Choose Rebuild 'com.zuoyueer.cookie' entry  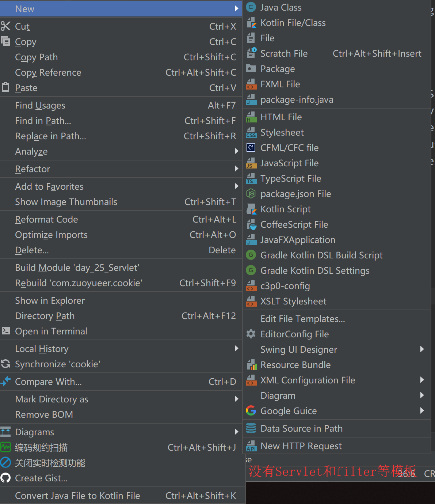pyautogui.click(x=121, y=283)
